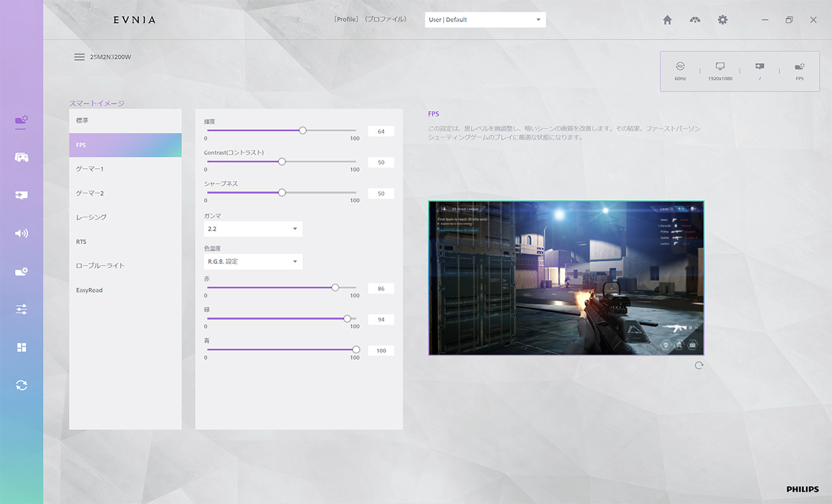Image resolution: width=832 pixels, height=504 pixels.
Task: Select the RTS mode
Action: pos(125,242)
